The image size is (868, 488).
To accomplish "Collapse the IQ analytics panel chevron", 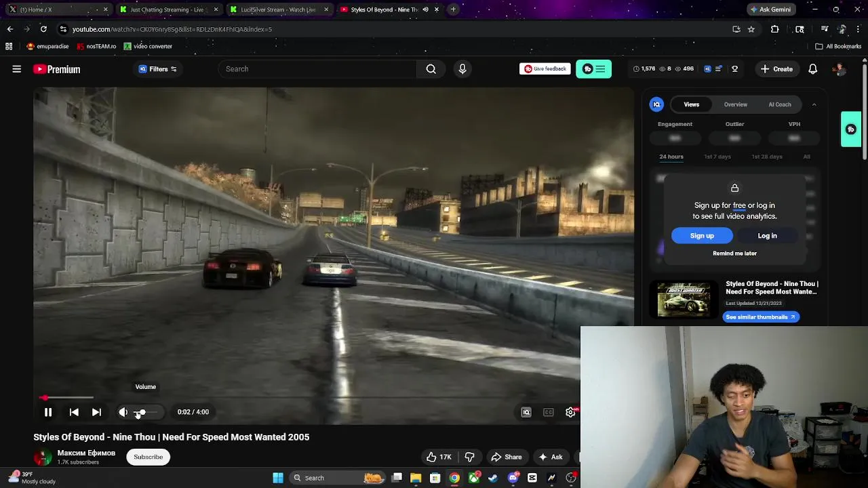I will pyautogui.click(x=814, y=104).
